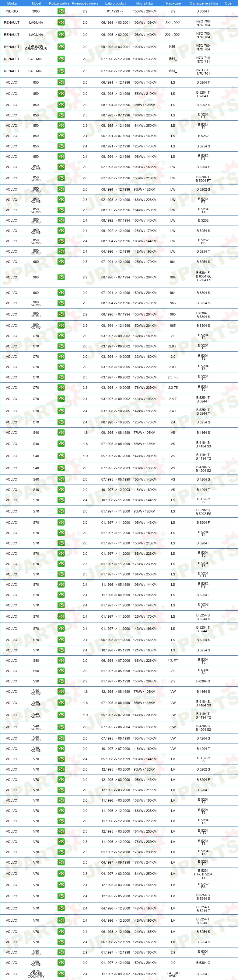Screen dimensions: 238x980
Task: Click the fuel icon for RENAULT SAFRANE 2.0
Action: point(61,59)
